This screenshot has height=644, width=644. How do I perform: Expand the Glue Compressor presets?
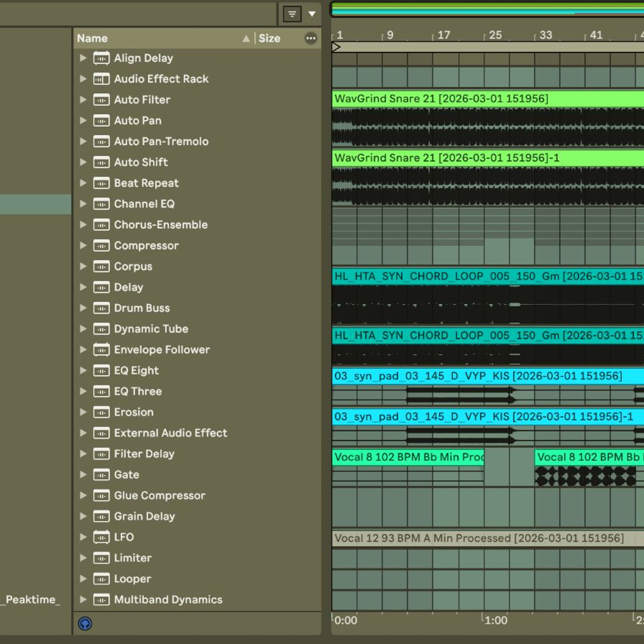pos(83,496)
